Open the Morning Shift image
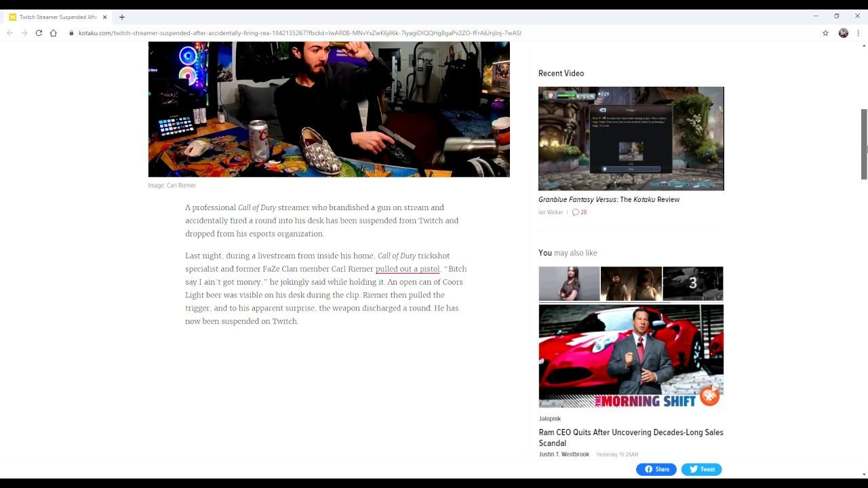The image size is (868, 488). tap(631, 356)
